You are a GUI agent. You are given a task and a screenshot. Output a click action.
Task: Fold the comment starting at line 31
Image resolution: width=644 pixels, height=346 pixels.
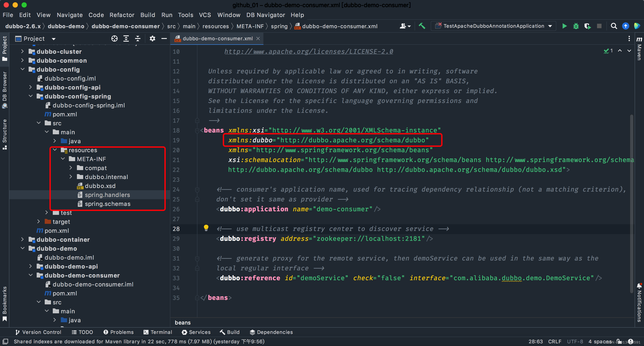197,258
